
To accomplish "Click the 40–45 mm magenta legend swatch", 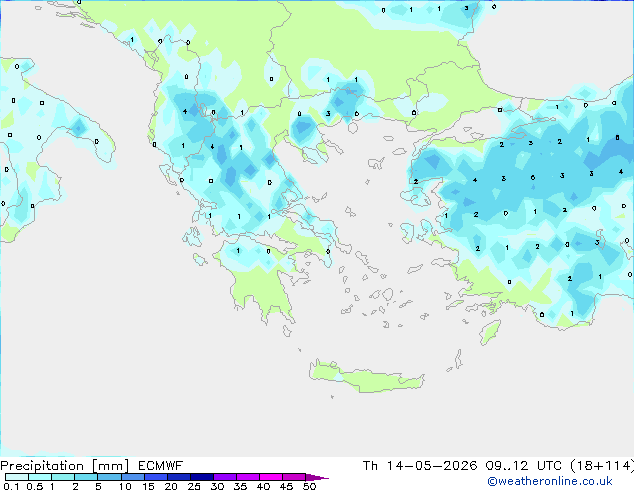I will (271, 477).
